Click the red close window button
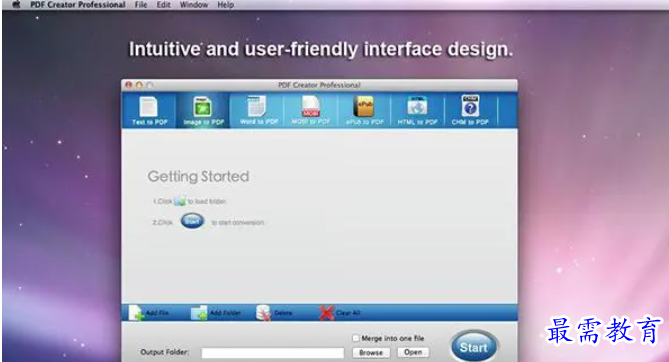This screenshot has height=362, width=669. tap(129, 85)
